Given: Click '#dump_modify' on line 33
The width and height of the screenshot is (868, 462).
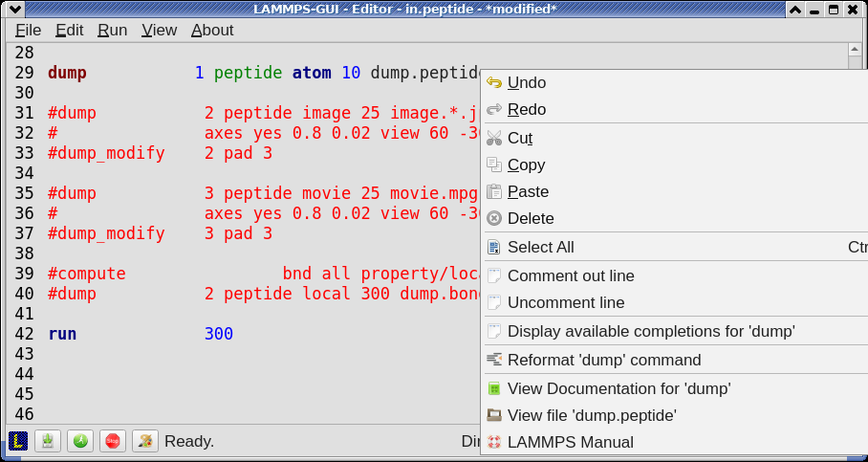Looking at the screenshot, I should [106, 153].
